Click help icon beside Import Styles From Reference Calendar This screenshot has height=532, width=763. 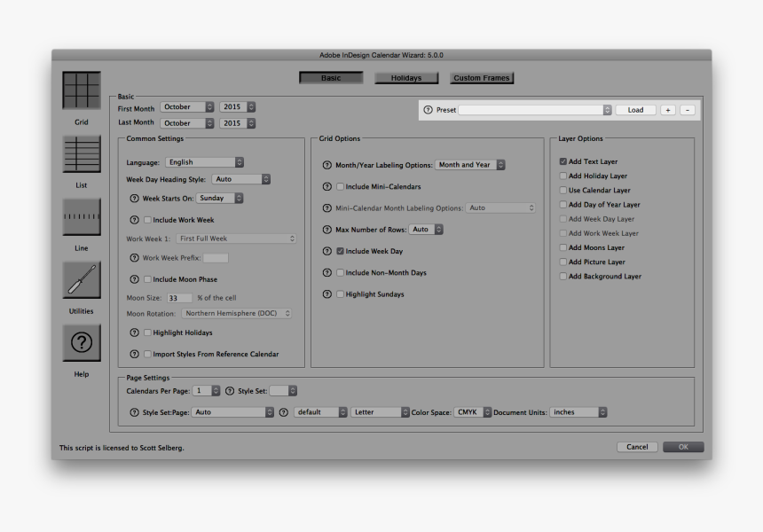coord(134,354)
